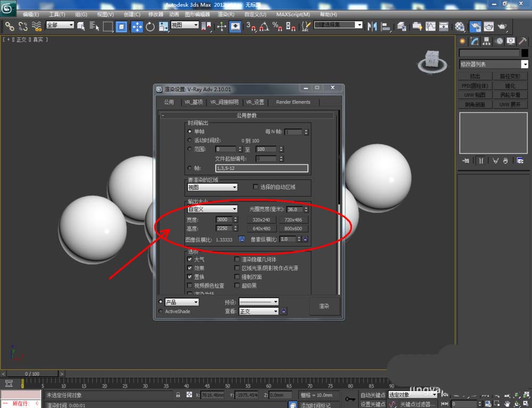This screenshot has width=532, height=408.
Task: Click the Mirror tool icon
Action: 372,26
